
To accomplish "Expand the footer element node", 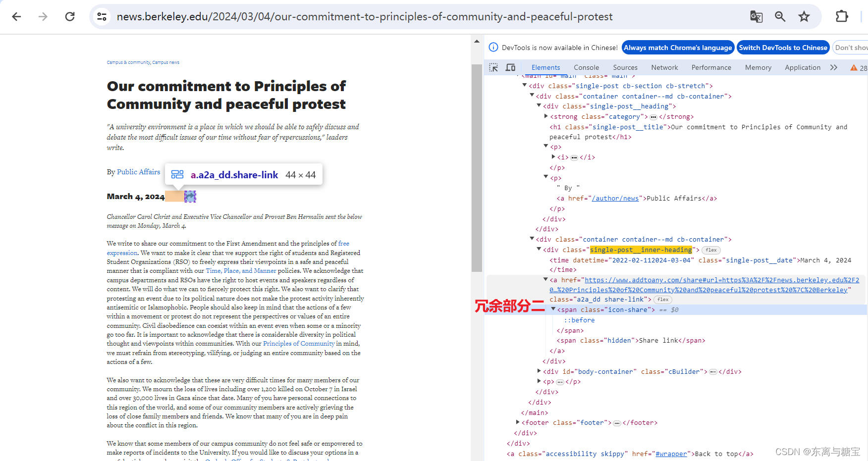I will coord(518,422).
